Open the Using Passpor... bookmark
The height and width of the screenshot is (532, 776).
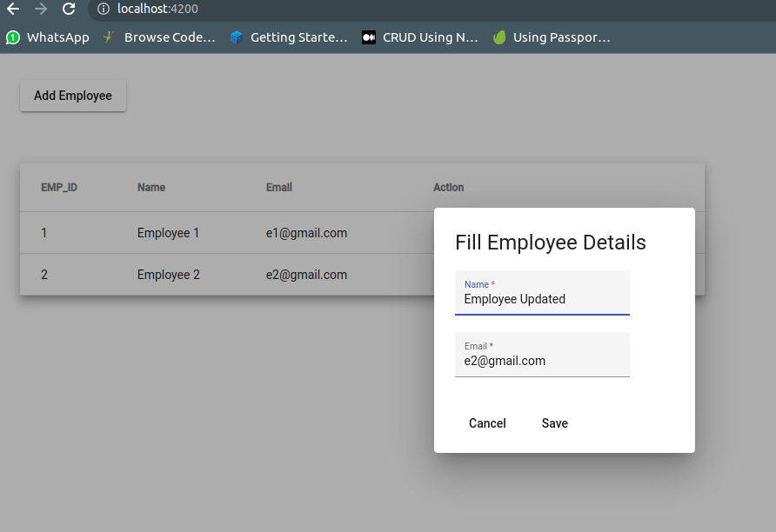tap(552, 37)
